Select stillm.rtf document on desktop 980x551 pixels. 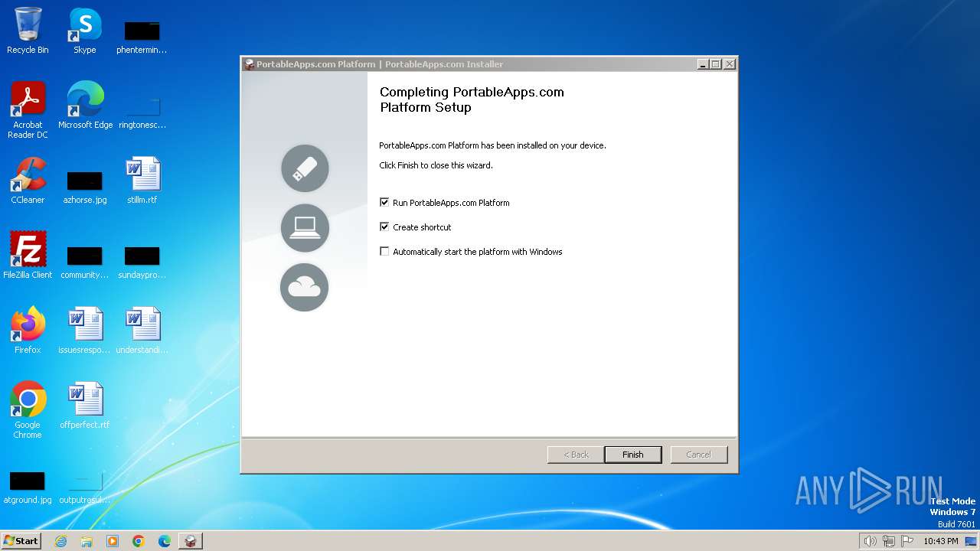click(x=142, y=181)
